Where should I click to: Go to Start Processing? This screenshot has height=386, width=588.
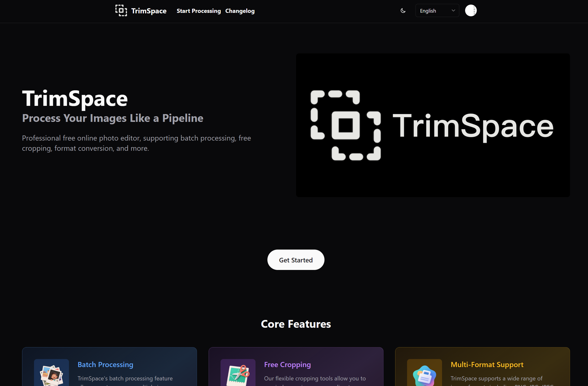tap(199, 11)
